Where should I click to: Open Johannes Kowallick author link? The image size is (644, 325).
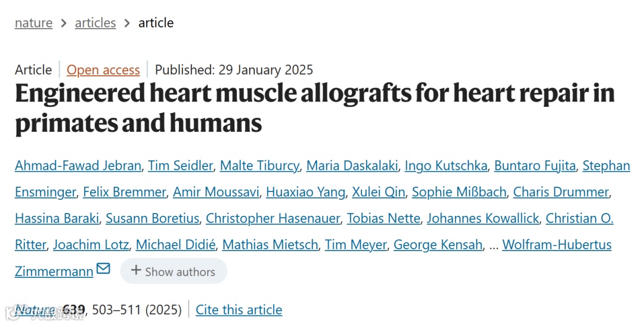coord(482,218)
